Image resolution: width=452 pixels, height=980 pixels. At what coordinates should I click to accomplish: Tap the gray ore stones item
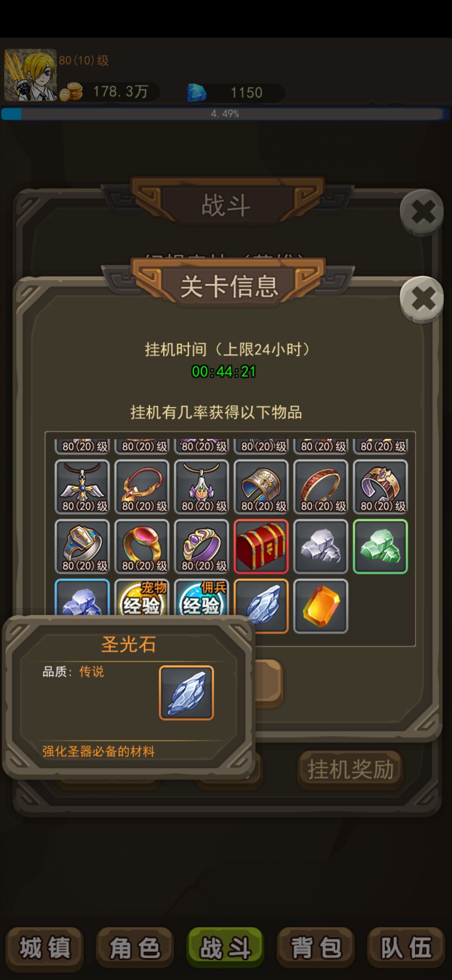tap(321, 546)
